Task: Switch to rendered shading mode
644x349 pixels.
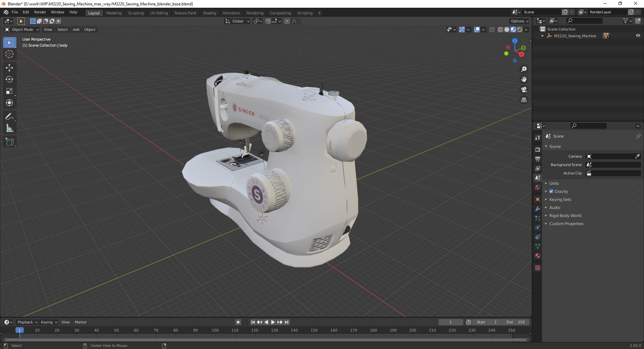Action: pyautogui.click(x=520, y=30)
